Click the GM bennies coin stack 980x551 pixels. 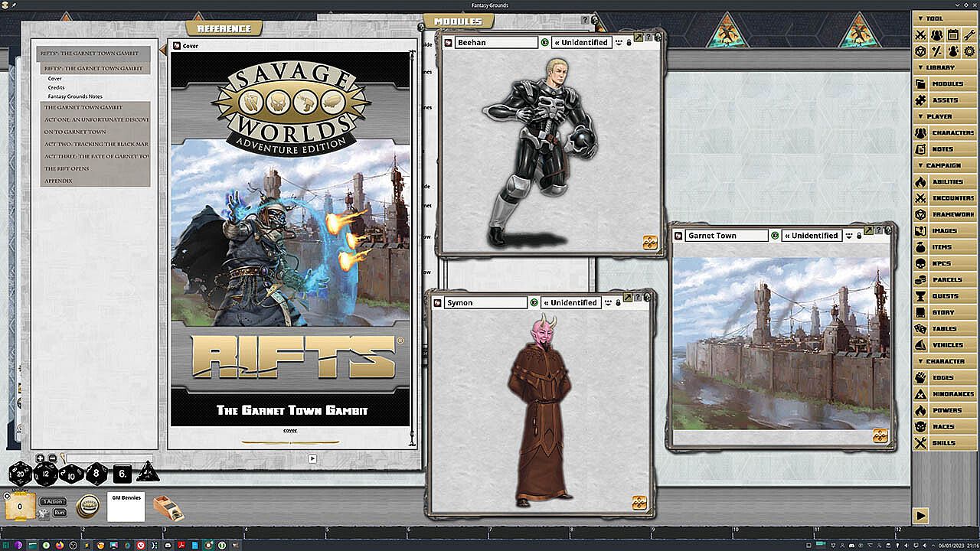[x=89, y=506]
